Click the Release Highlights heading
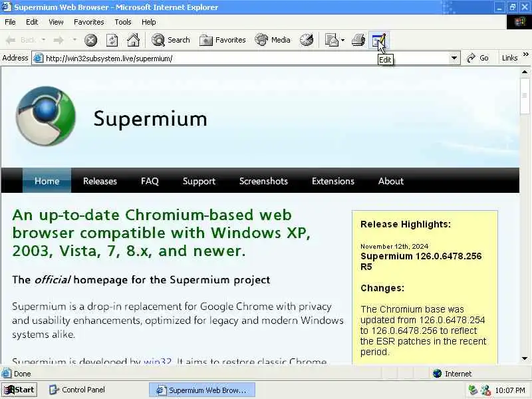This screenshot has width=532, height=399. (406, 224)
